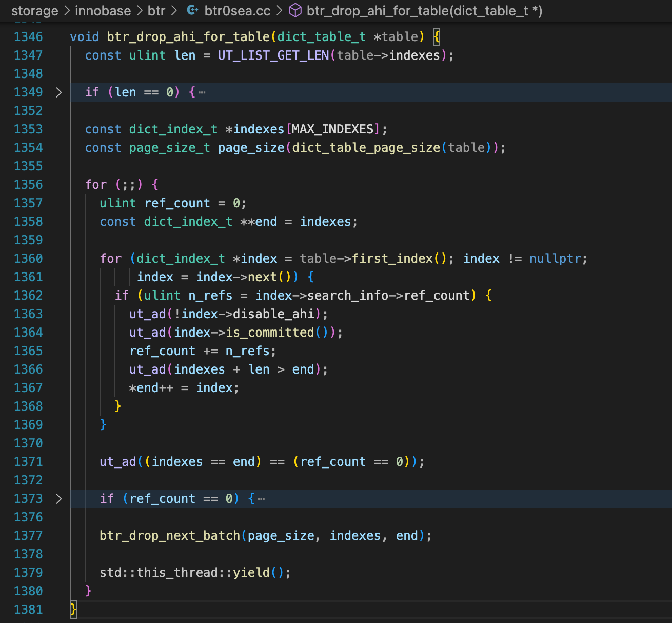Open the 'innobase' breadcrumb folder
The width and height of the screenshot is (672, 623).
103,10
